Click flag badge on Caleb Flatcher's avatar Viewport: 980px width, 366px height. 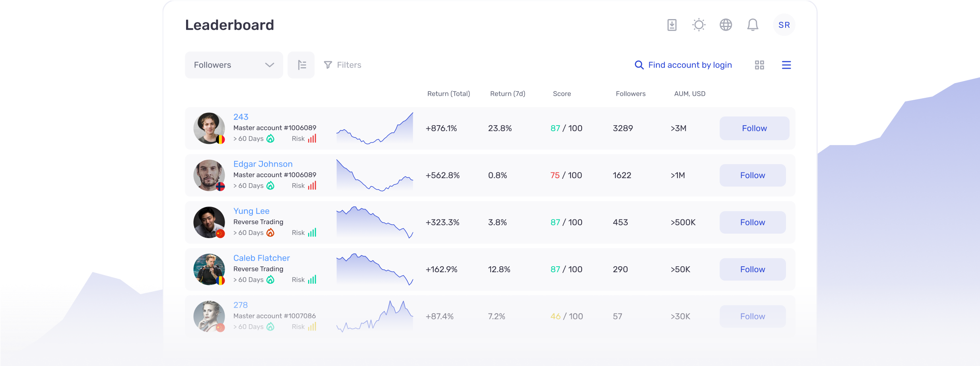[220, 281]
